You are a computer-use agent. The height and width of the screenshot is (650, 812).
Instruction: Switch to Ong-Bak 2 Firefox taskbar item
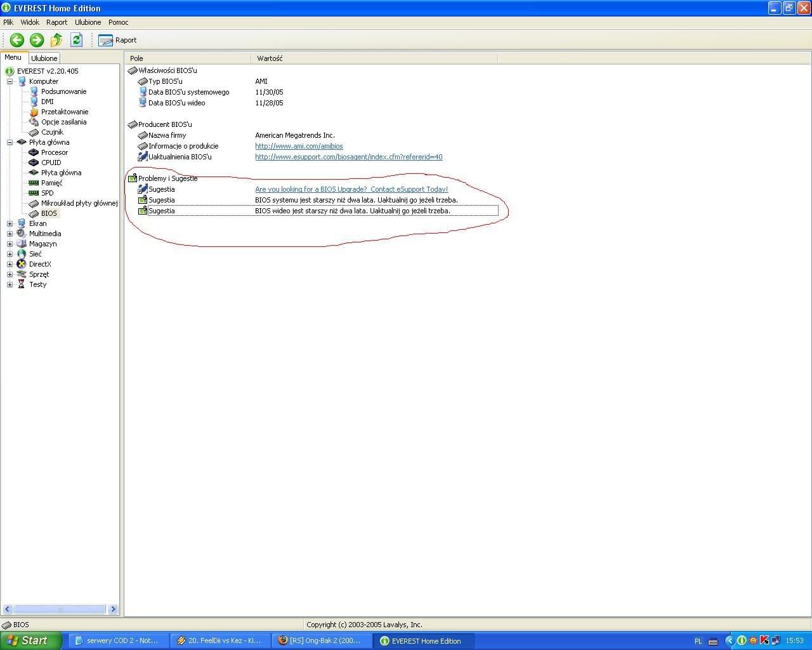click(x=322, y=640)
